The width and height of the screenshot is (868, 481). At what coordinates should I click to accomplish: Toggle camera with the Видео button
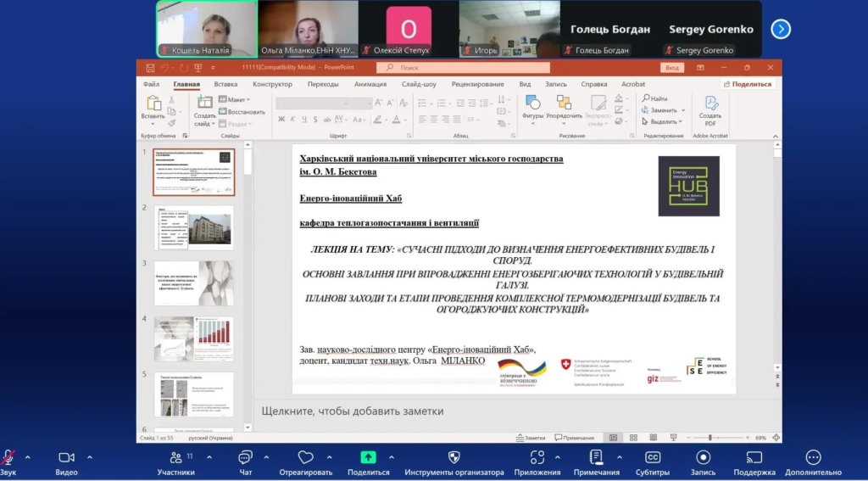(66, 458)
